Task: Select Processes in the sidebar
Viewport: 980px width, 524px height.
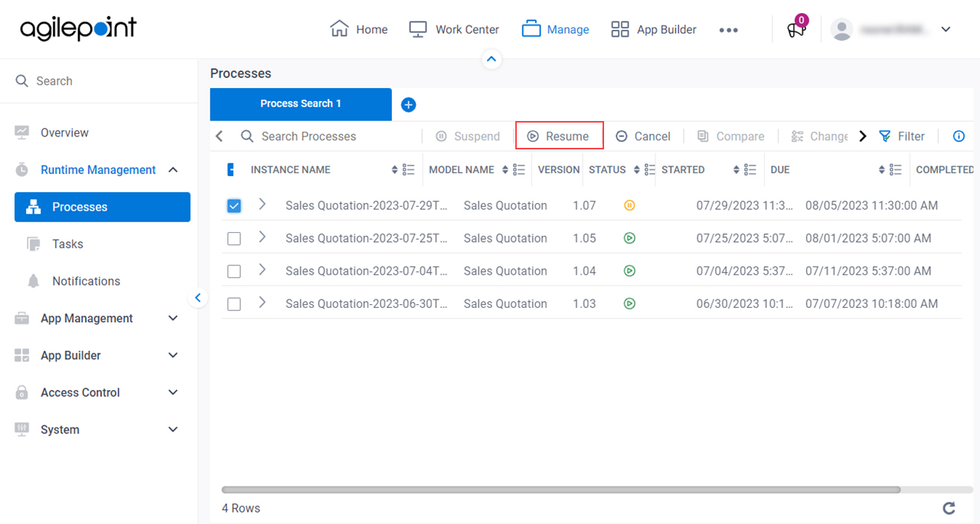Action: click(102, 207)
